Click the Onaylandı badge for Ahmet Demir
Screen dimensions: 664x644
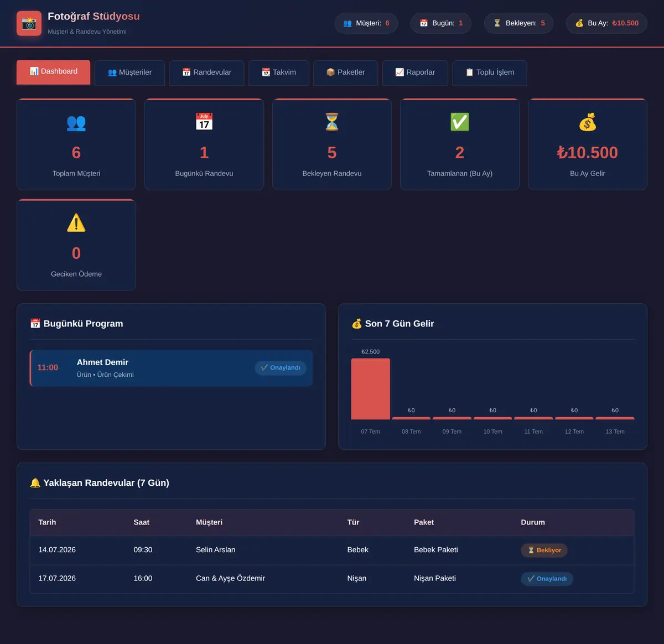(x=281, y=368)
